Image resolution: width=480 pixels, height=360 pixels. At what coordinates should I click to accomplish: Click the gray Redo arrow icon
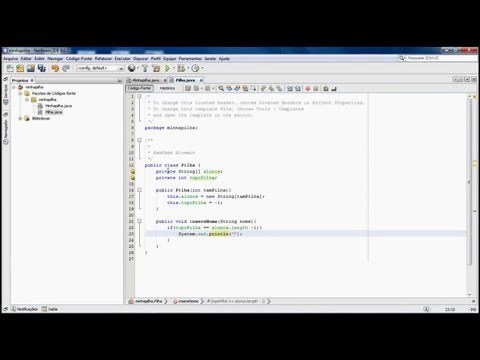(x=66, y=68)
